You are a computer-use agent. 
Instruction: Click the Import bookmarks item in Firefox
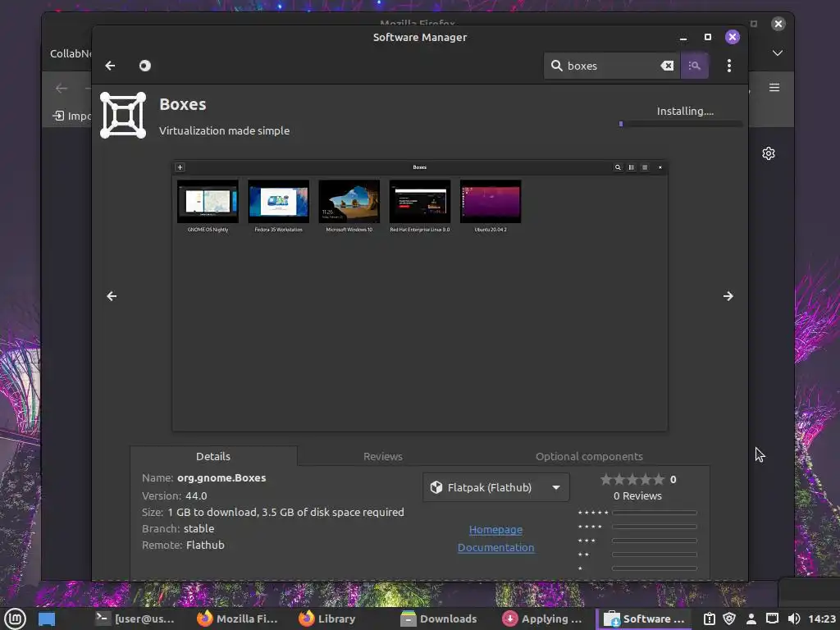pos(72,116)
